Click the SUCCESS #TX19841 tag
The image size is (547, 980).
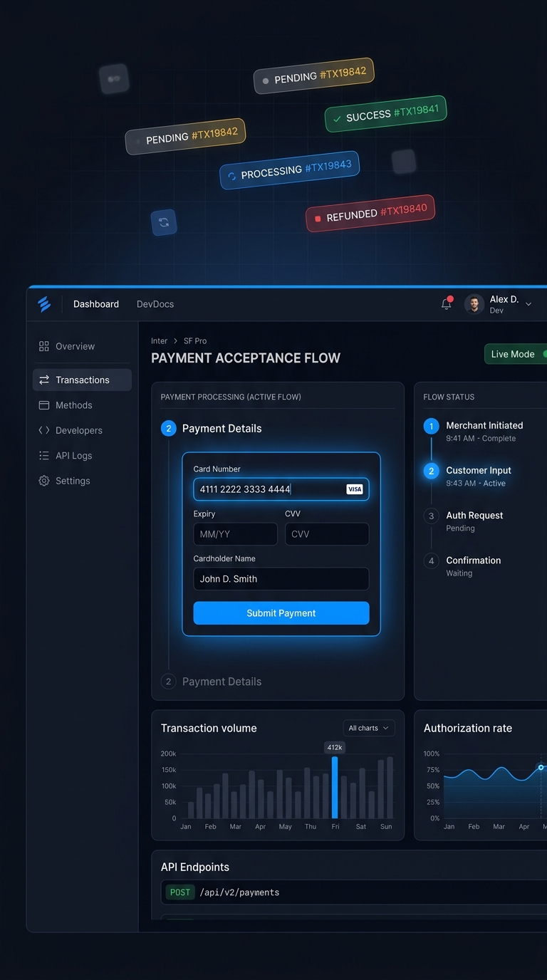tap(385, 114)
